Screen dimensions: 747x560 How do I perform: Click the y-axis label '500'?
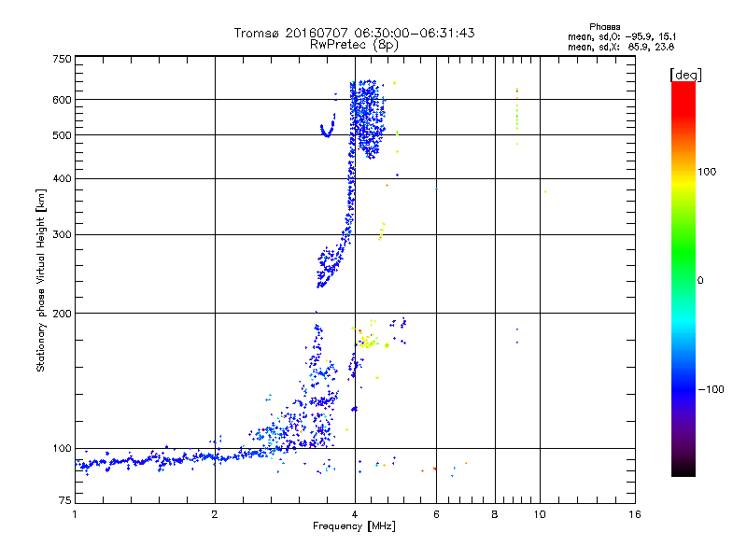tap(63, 135)
